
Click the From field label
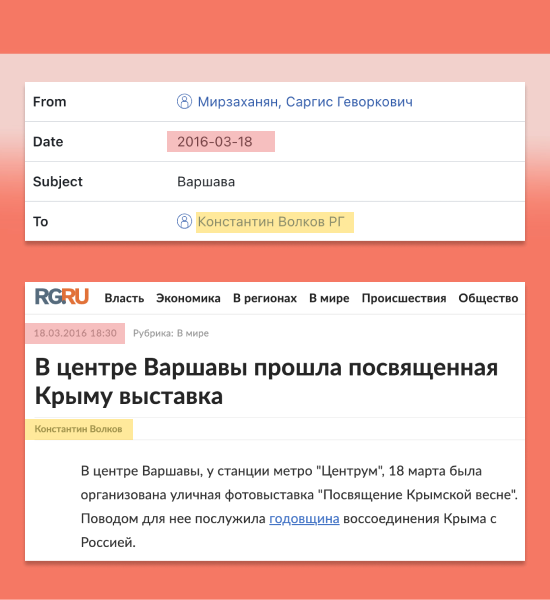click(x=49, y=102)
